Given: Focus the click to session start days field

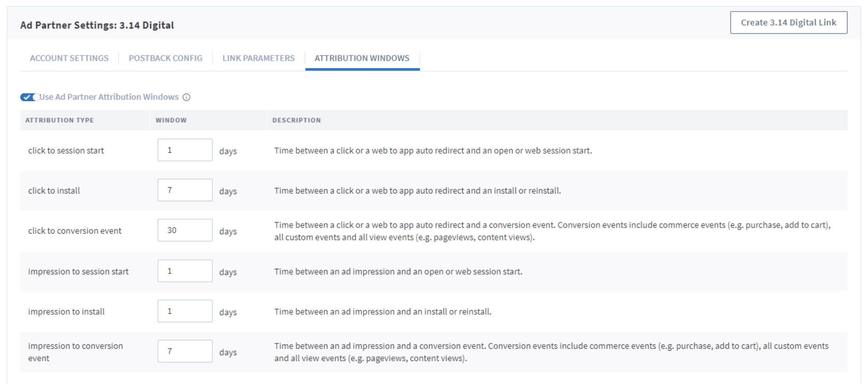Looking at the screenshot, I should (185, 150).
